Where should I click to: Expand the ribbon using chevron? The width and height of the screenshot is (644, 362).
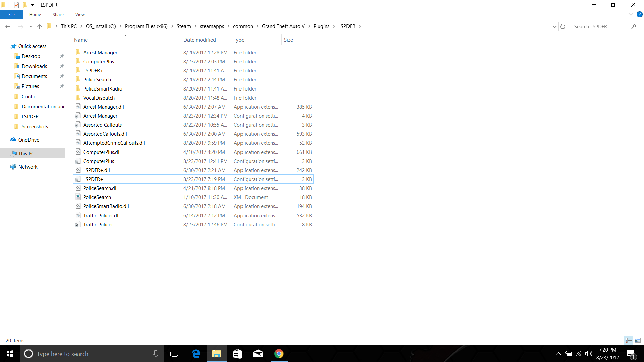point(631,14)
